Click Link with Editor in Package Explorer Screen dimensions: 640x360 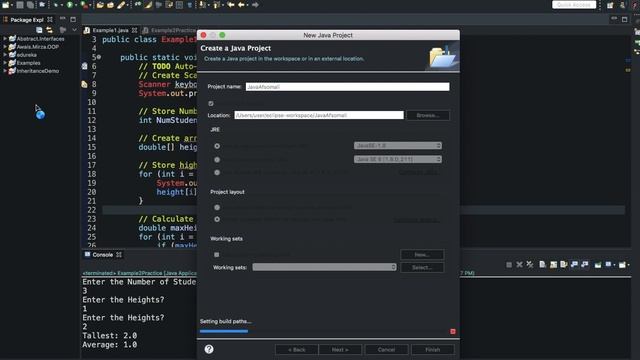point(49,30)
